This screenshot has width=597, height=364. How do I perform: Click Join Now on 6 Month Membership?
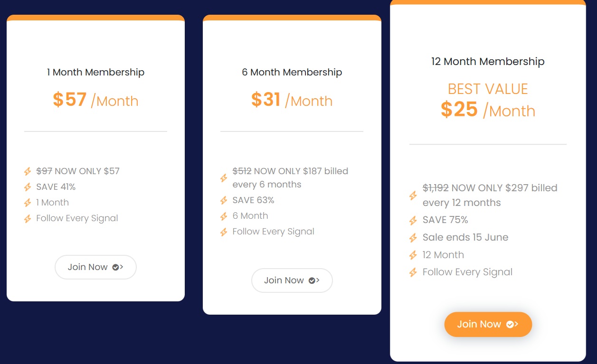[292, 280]
